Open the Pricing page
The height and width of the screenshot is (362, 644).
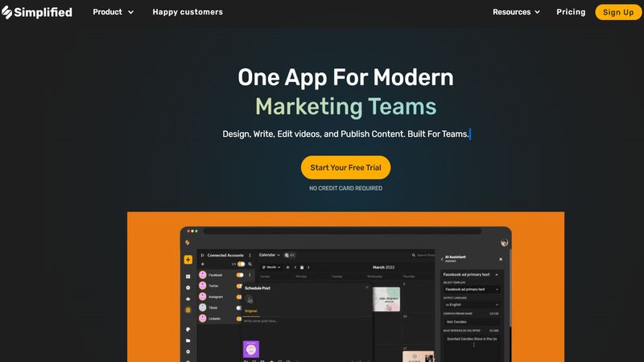(x=571, y=12)
